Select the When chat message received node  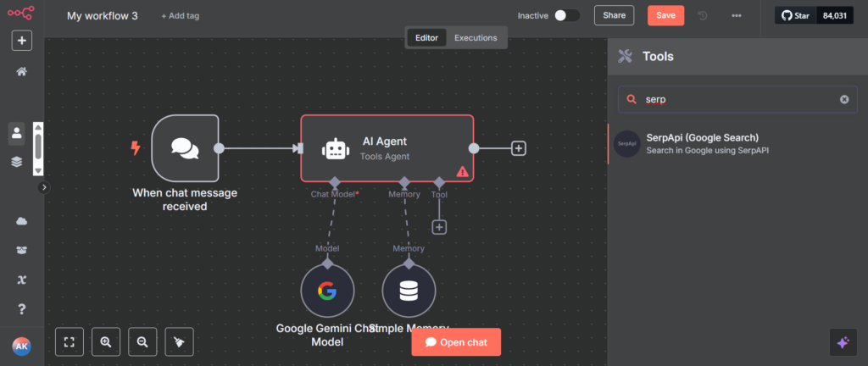185,148
